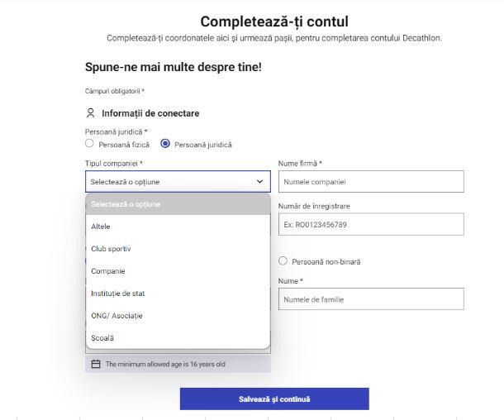Pick Instituție de stat option
This screenshot has height=420, width=504.
(178, 294)
